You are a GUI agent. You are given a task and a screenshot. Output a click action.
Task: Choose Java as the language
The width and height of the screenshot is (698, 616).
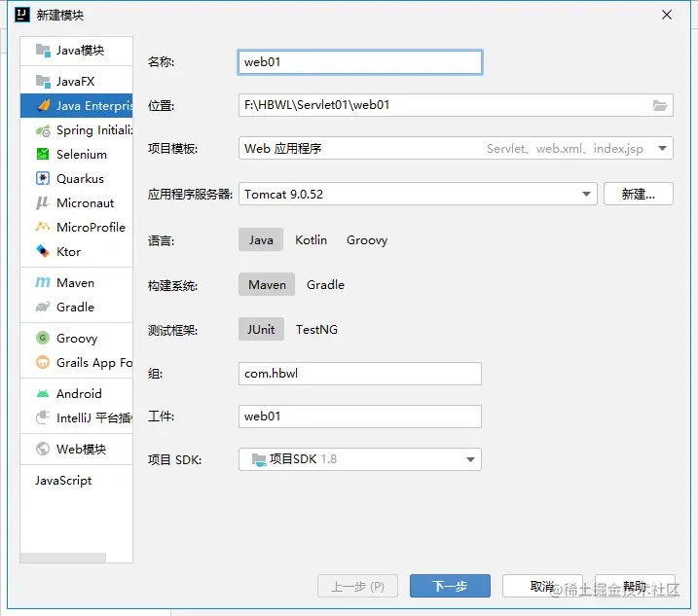[261, 240]
